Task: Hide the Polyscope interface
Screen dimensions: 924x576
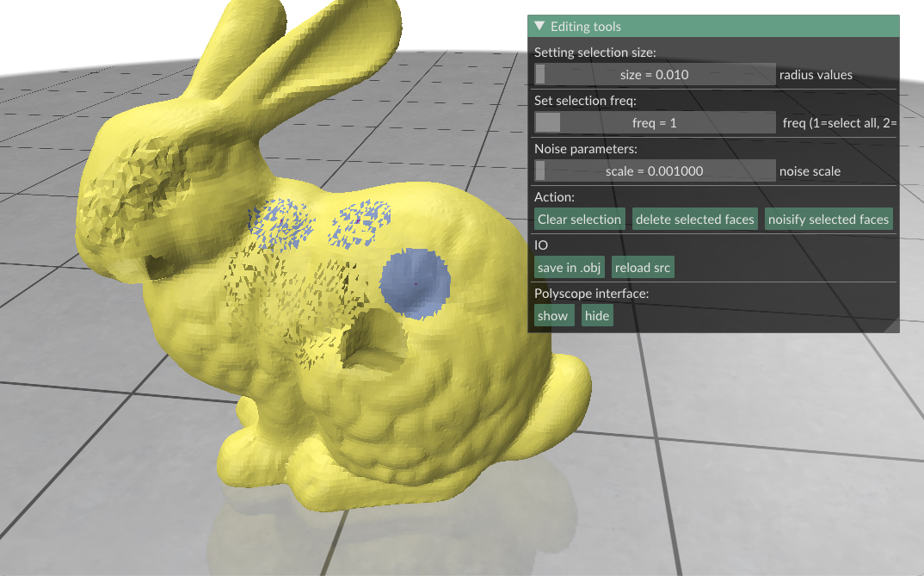Action: 596,316
